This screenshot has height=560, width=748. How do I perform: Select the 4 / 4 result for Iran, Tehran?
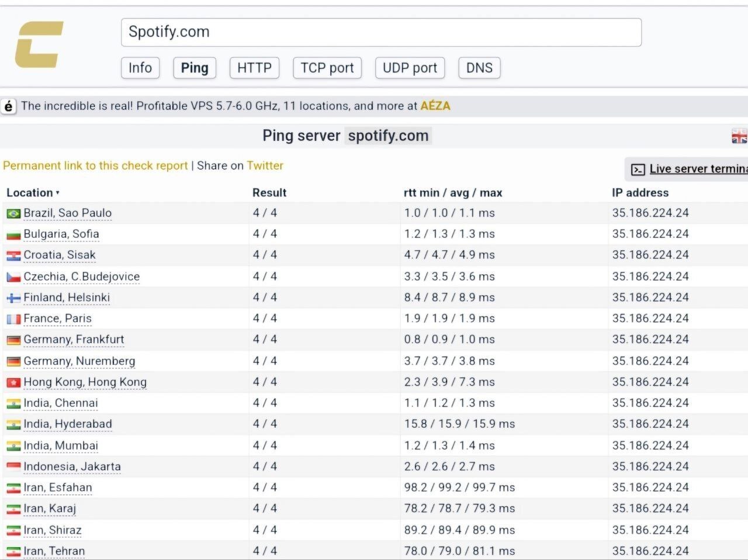tap(265, 551)
